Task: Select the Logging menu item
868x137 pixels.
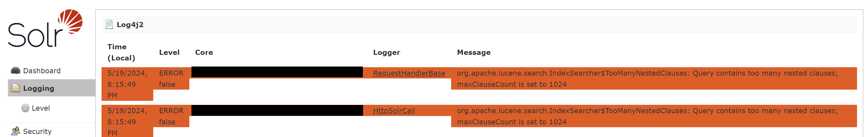Action: click(x=51, y=88)
